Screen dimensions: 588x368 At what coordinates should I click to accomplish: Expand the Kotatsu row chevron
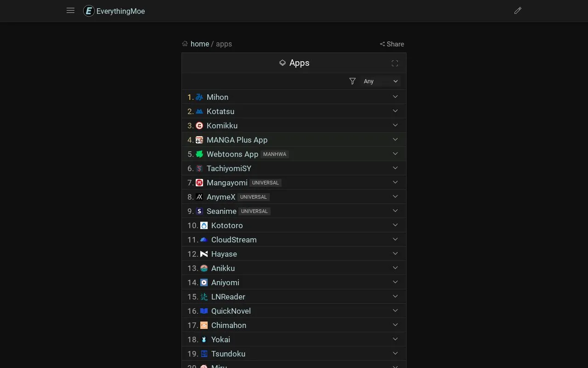pos(395,111)
